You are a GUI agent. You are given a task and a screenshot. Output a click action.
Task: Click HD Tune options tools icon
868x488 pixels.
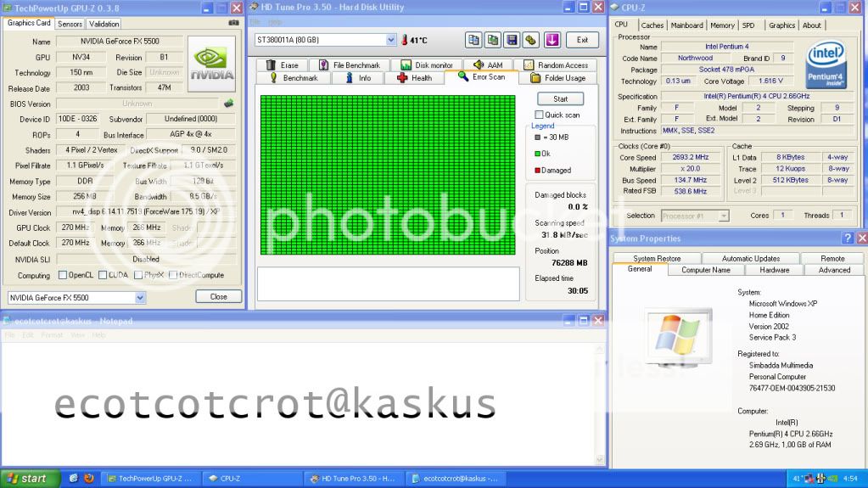(530, 40)
